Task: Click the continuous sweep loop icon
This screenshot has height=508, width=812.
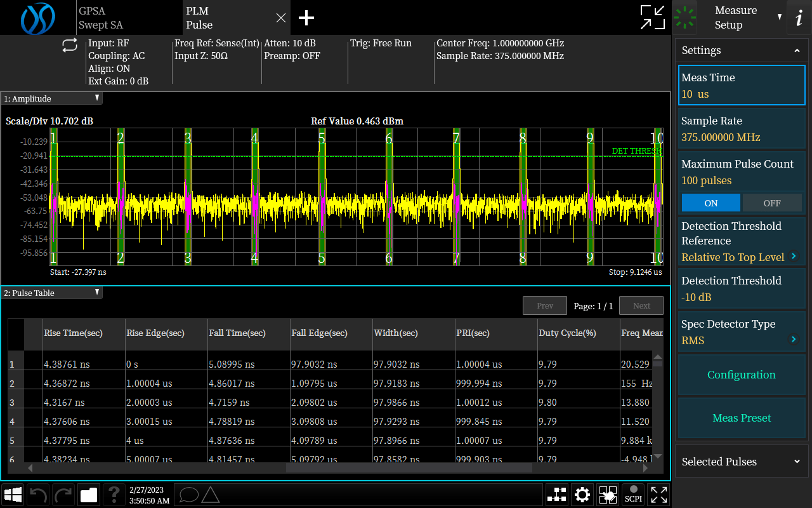Action: (69, 45)
